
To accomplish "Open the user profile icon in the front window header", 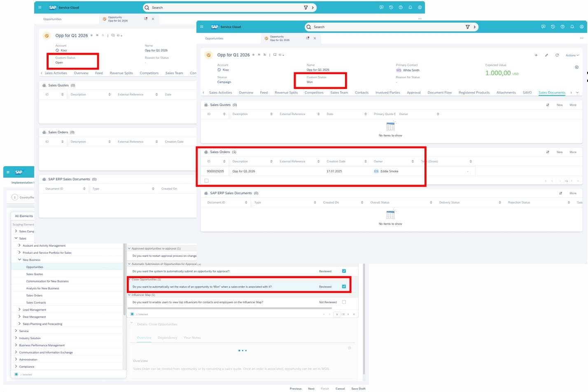I will (x=581, y=27).
